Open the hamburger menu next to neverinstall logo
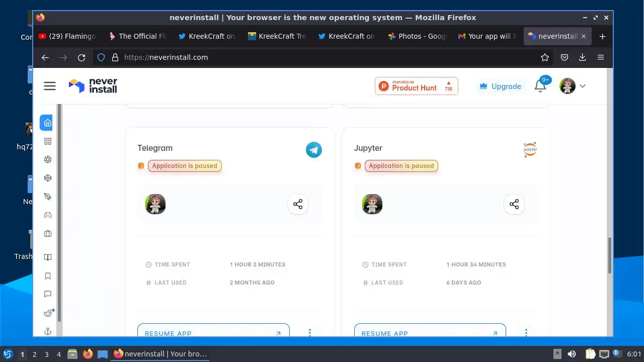The height and width of the screenshot is (362, 644). tap(50, 86)
